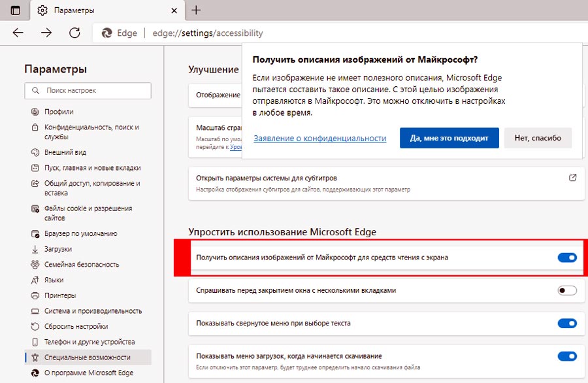Viewport: 588px width, 383px height.
Task: Open Семейная безопасность section
Action: tap(82, 265)
